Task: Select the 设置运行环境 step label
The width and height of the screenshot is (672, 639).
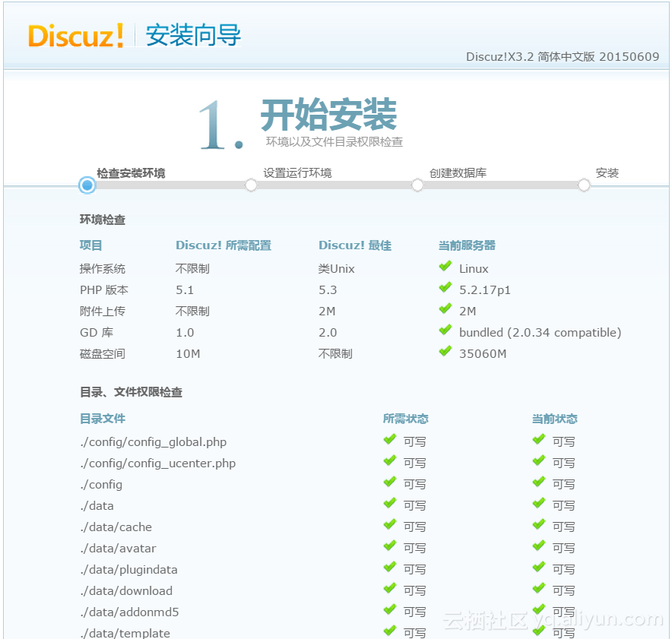Action: [297, 173]
